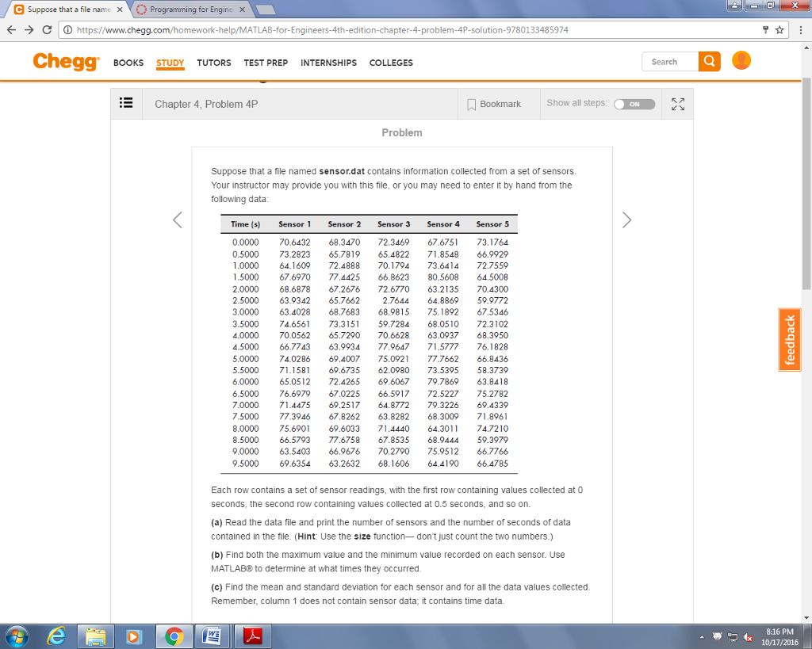
Task: Go back using the left chevron arrow
Action: coord(177,220)
